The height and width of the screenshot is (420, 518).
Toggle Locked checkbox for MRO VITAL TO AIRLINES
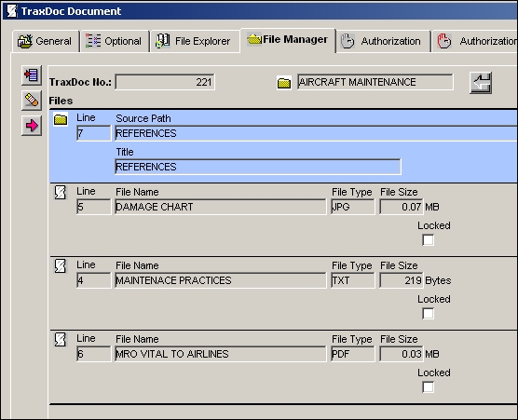point(429,387)
